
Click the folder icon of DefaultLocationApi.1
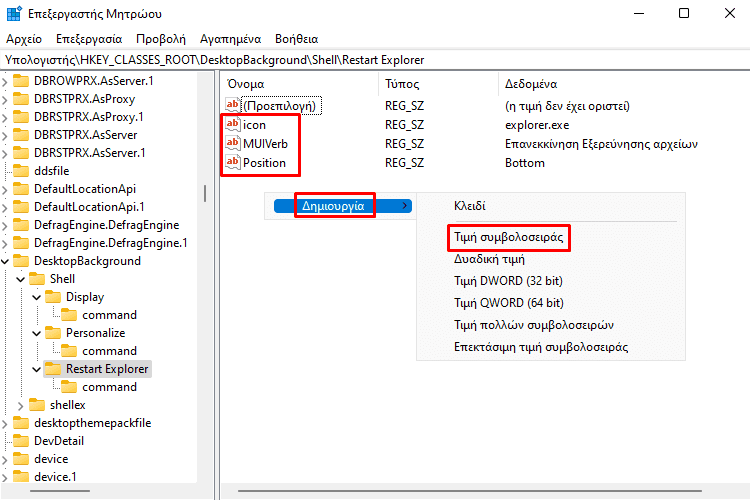coord(21,207)
